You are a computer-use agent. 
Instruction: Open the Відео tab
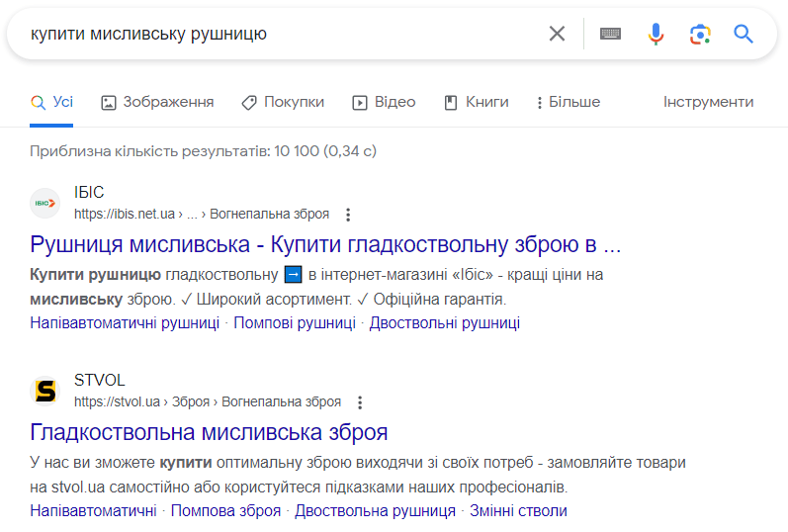384,102
